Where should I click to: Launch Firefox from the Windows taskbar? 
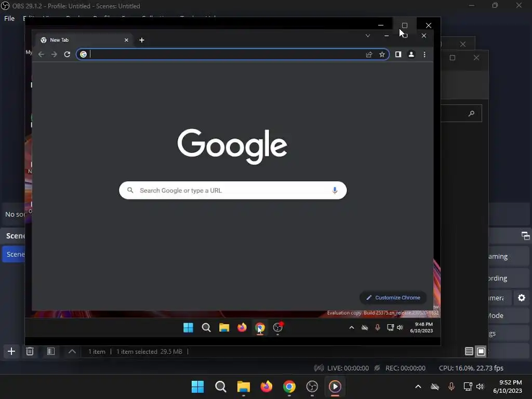(267, 387)
